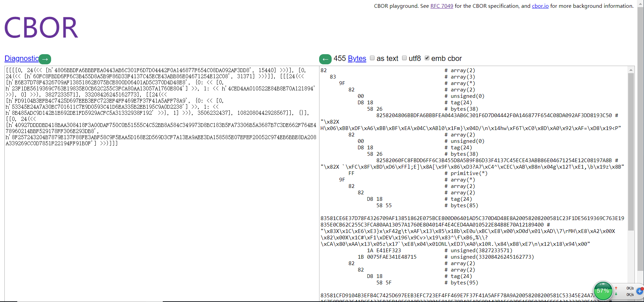The width and height of the screenshot is (644, 302).
Task: Click the green download speed arrow
Action: point(616,294)
